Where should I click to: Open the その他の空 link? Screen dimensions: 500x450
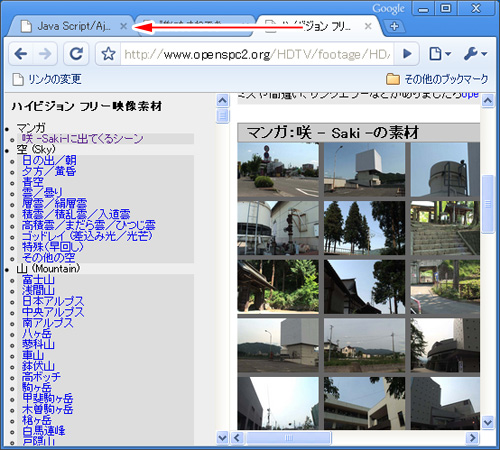tap(49, 258)
